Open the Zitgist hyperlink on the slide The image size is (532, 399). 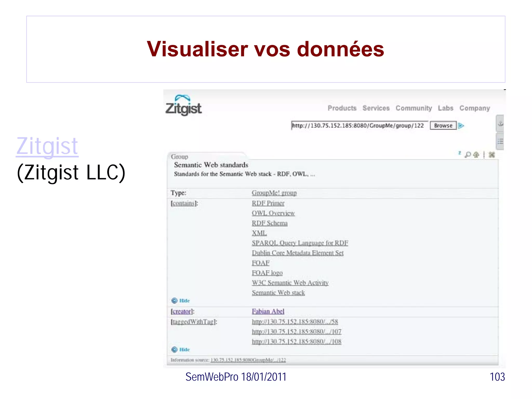click(x=47, y=147)
